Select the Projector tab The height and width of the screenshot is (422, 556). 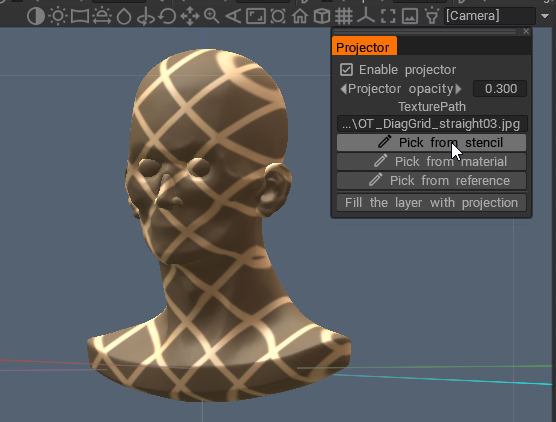[364, 46]
